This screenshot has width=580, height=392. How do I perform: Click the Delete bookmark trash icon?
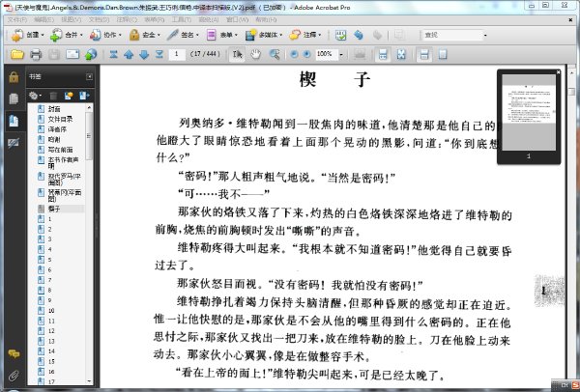53,96
